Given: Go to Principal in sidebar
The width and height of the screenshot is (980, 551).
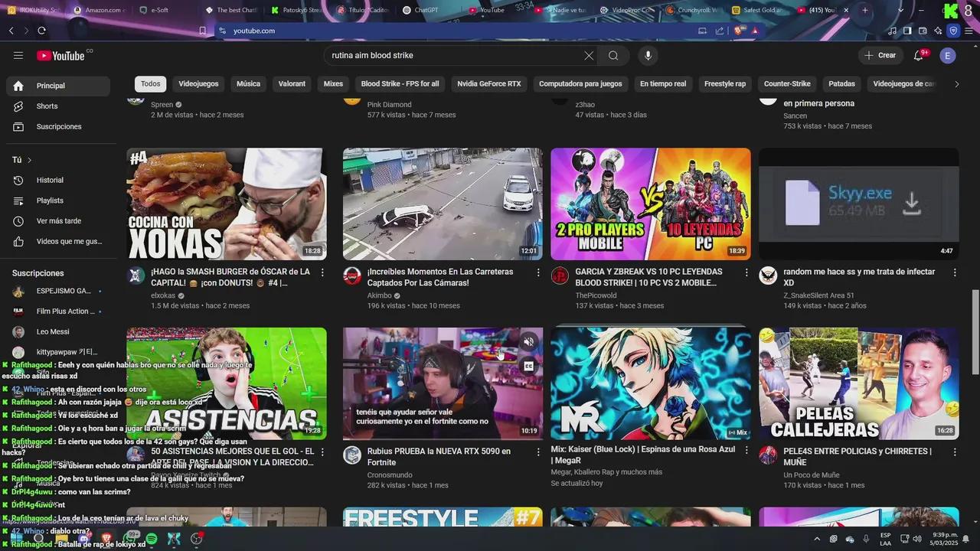Looking at the screenshot, I should click(x=58, y=86).
